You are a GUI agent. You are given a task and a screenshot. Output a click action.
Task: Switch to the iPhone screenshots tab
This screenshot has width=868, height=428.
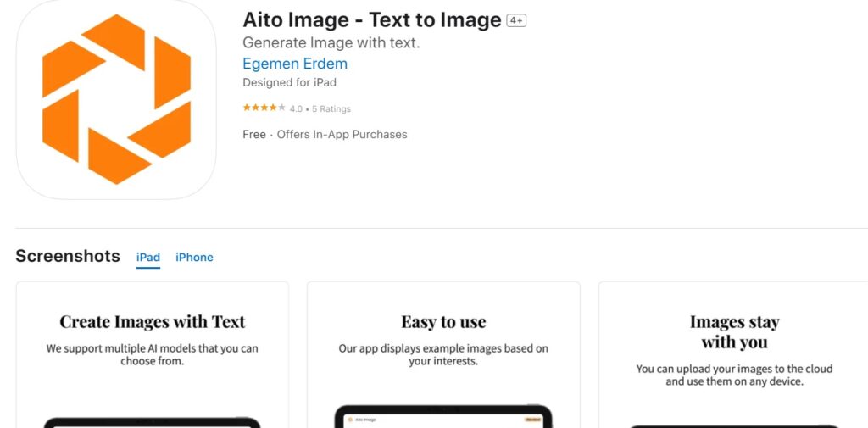194,258
